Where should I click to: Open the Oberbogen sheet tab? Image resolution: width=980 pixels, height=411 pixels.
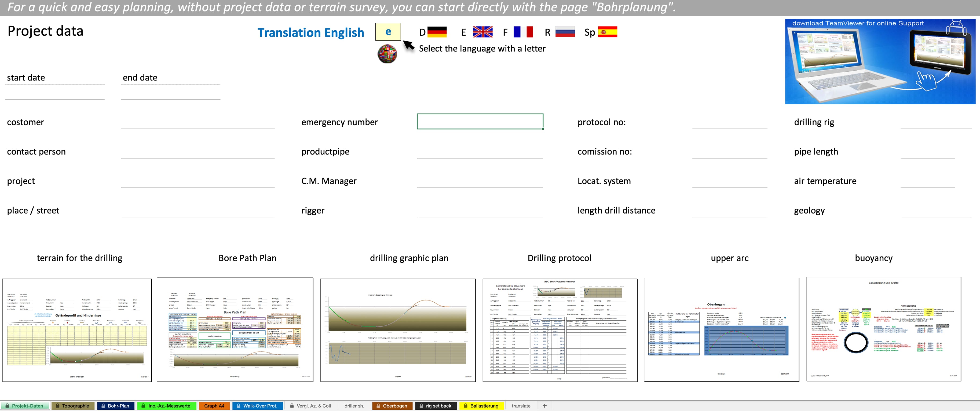tap(392, 406)
